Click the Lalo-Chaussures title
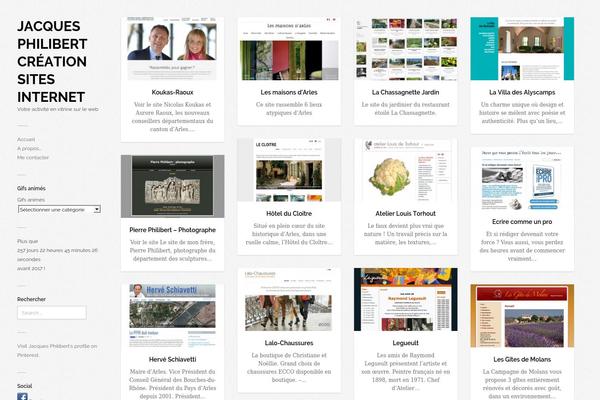Image resolution: width=600 pixels, height=400 pixels. click(x=289, y=343)
